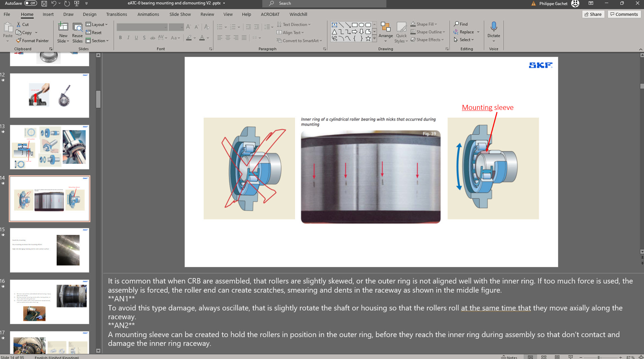The image size is (644, 359).
Task: Click the Share button
Action: 593,14
